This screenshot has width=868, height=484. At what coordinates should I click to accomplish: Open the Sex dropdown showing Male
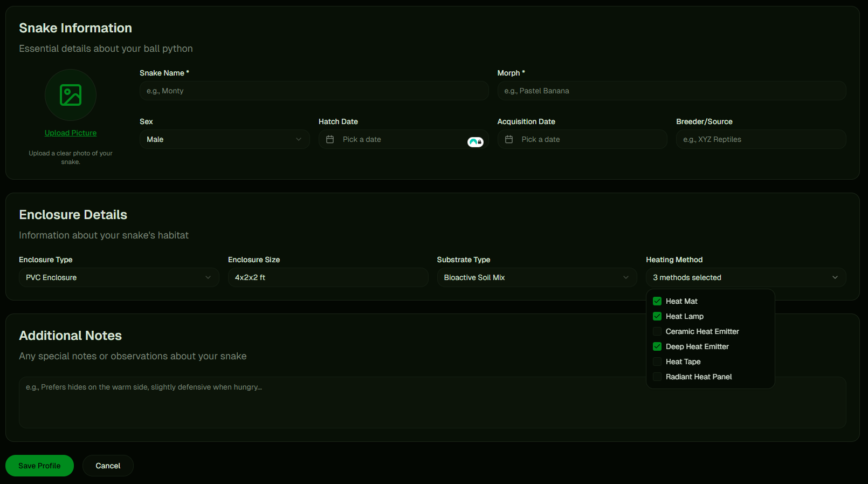pos(225,139)
